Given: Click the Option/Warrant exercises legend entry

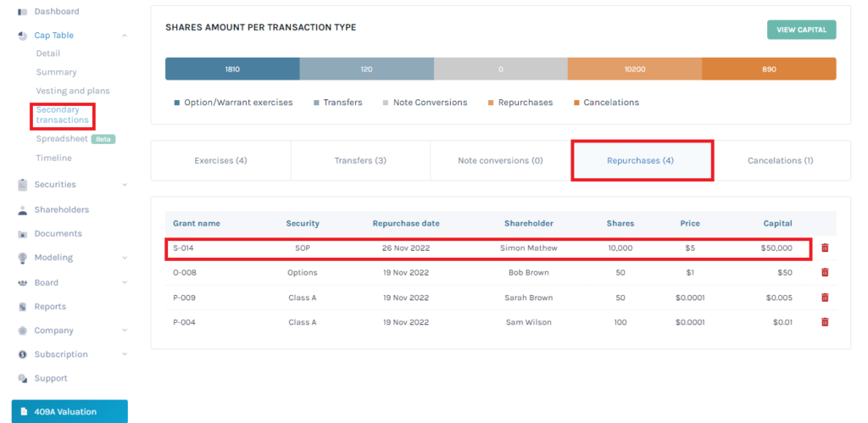Looking at the screenshot, I should coord(234,103).
